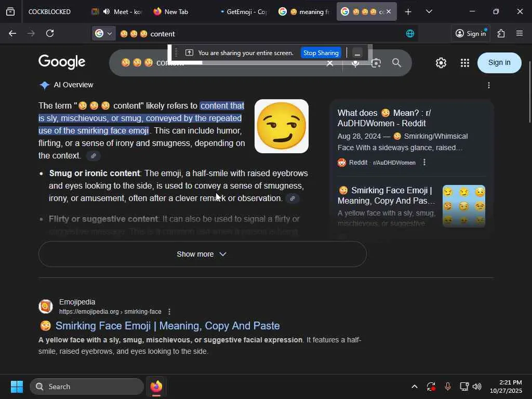Click the Windows taskbar Search box
The image size is (532, 399).
click(x=87, y=387)
